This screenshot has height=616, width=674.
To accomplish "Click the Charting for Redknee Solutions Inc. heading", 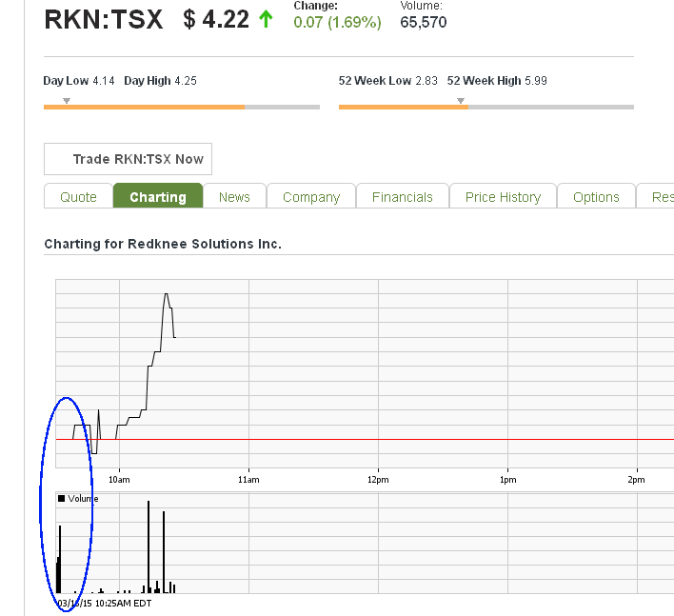I will click(163, 244).
